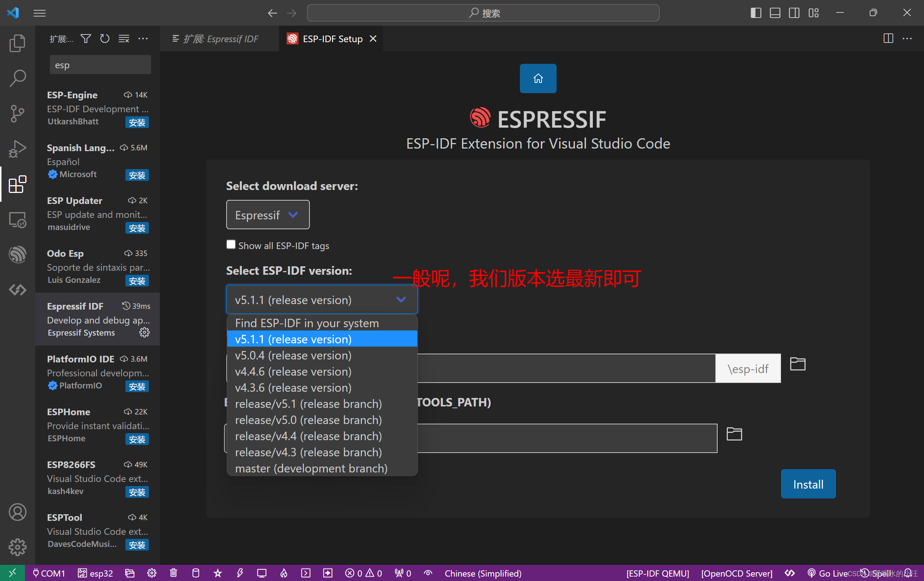Open monitor device icon in status bar
The width and height of the screenshot is (924, 581).
[x=262, y=573]
